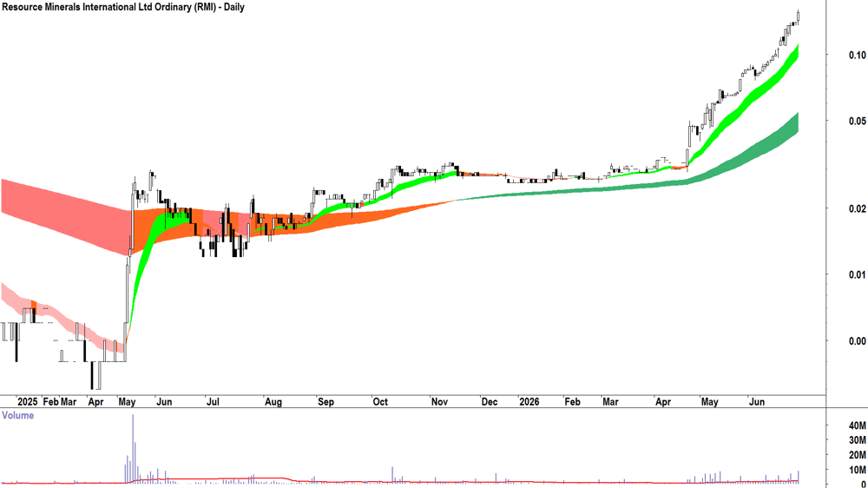Select the 10M volume axis label

click(x=858, y=471)
